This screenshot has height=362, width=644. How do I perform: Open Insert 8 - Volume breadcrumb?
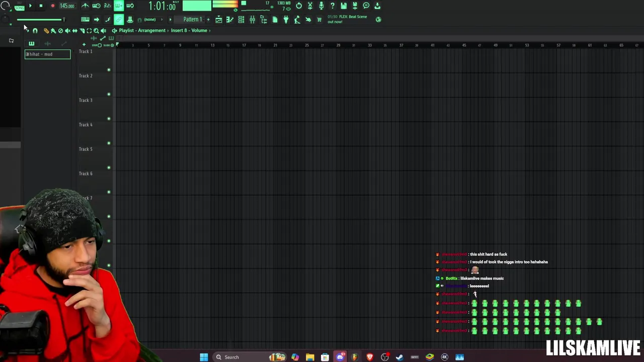(x=189, y=30)
